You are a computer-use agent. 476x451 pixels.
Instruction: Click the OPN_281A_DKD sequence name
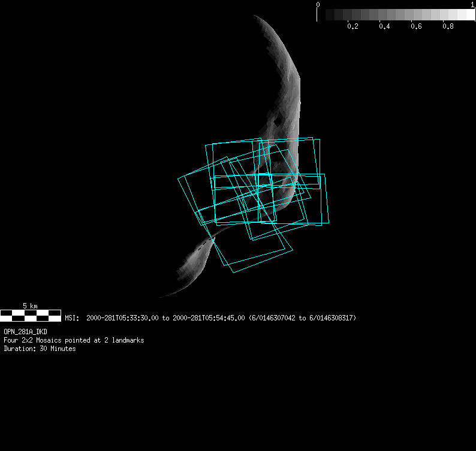pyautogui.click(x=25, y=331)
